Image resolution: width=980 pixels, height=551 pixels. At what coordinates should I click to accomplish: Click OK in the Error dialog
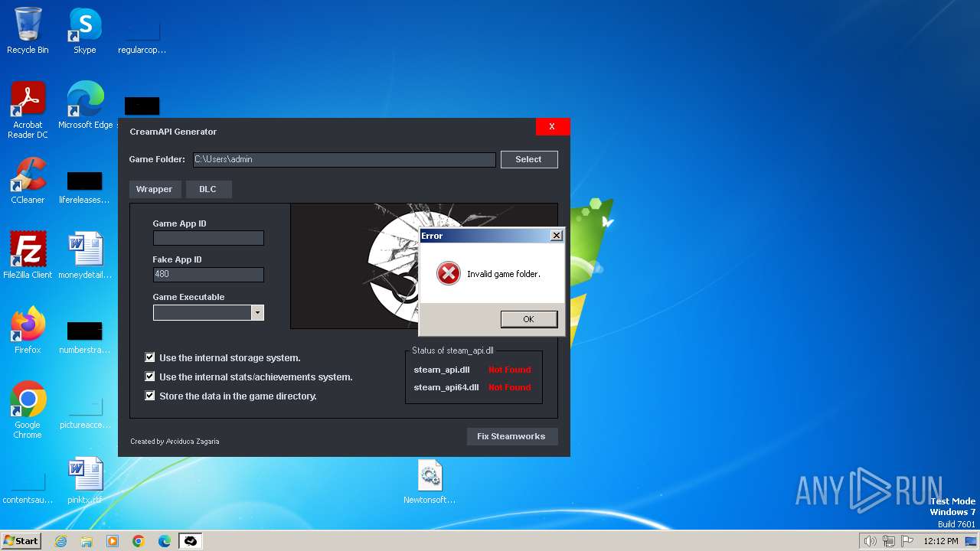tap(528, 319)
